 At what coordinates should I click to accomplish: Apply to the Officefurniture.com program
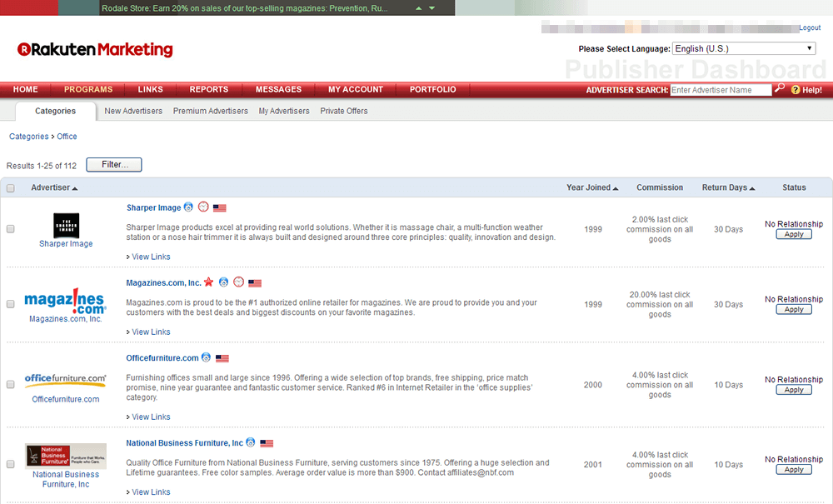(x=794, y=389)
